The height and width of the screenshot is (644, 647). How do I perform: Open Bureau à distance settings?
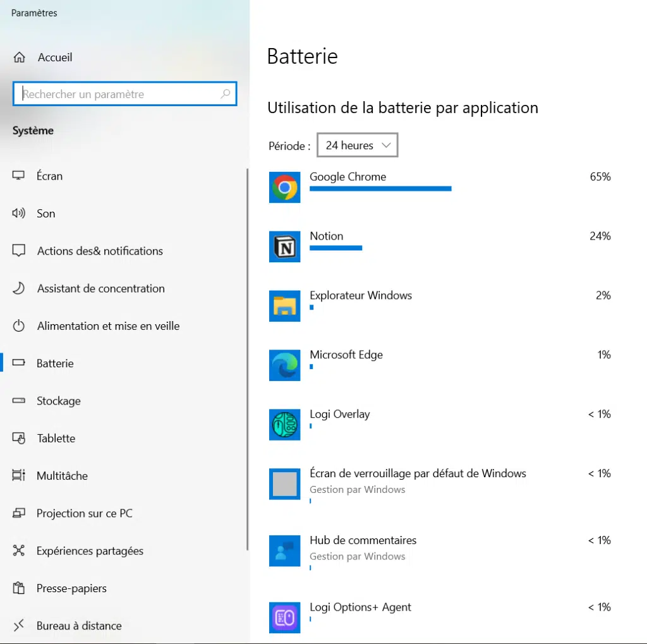pyautogui.click(x=124, y=626)
